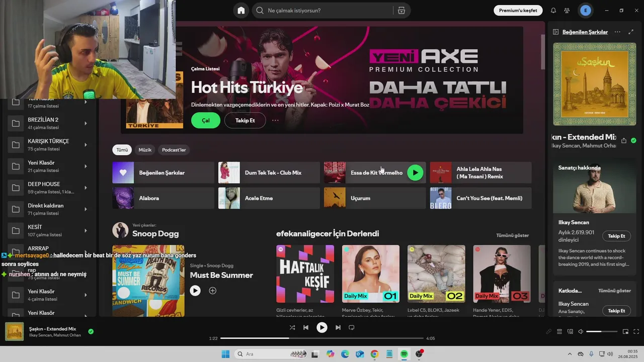The height and width of the screenshot is (362, 644).
Task: Click KESİT folder icon
Action: pos(16,230)
